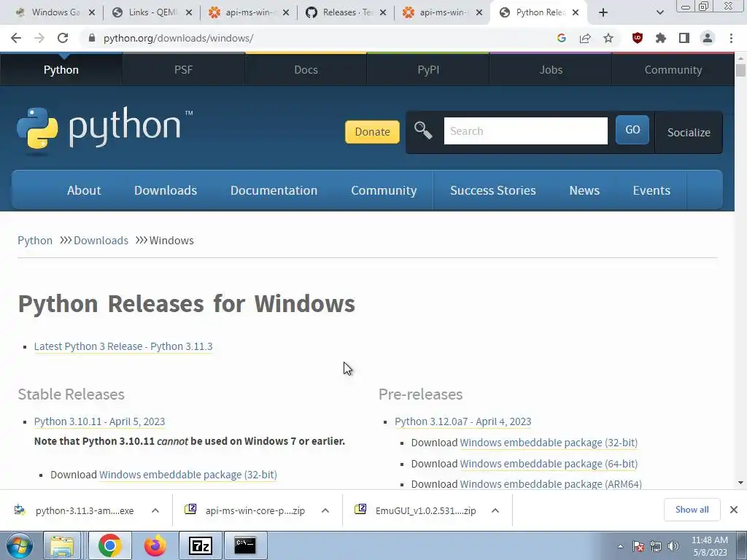Open the tab search chevron
The width and height of the screenshot is (747, 560).
[659, 12]
